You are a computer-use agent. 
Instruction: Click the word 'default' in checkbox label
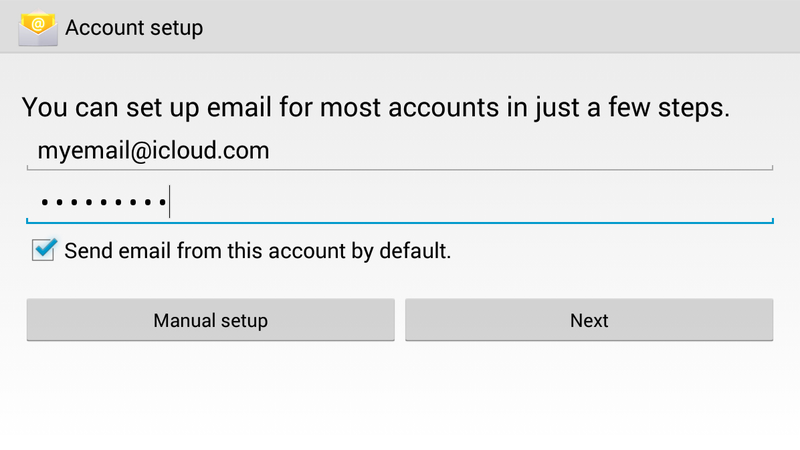(x=413, y=251)
